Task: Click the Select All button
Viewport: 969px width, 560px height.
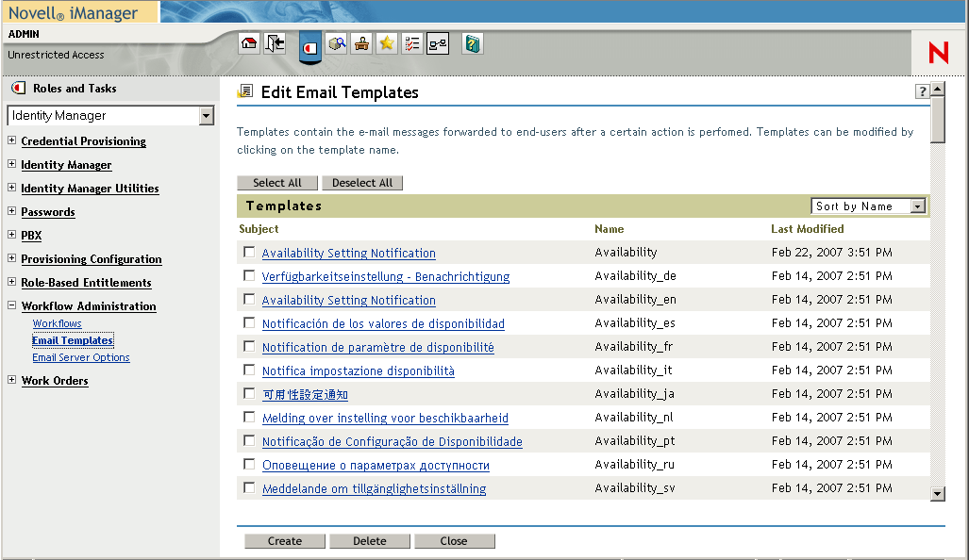Action: tap(277, 183)
